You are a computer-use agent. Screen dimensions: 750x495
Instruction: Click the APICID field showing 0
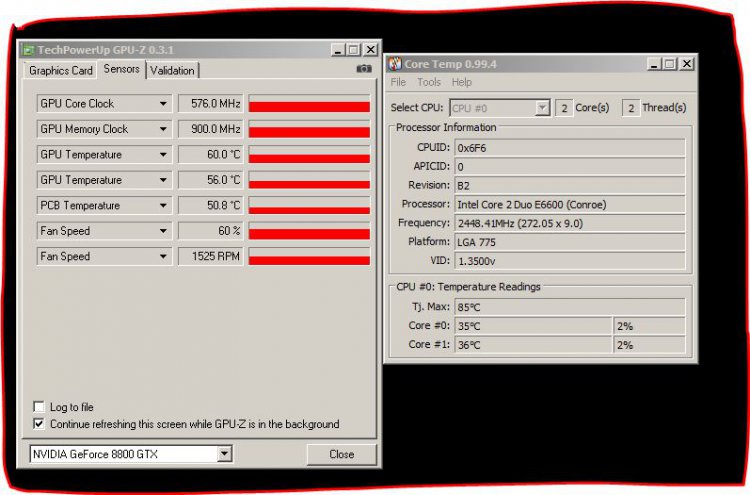point(569,166)
